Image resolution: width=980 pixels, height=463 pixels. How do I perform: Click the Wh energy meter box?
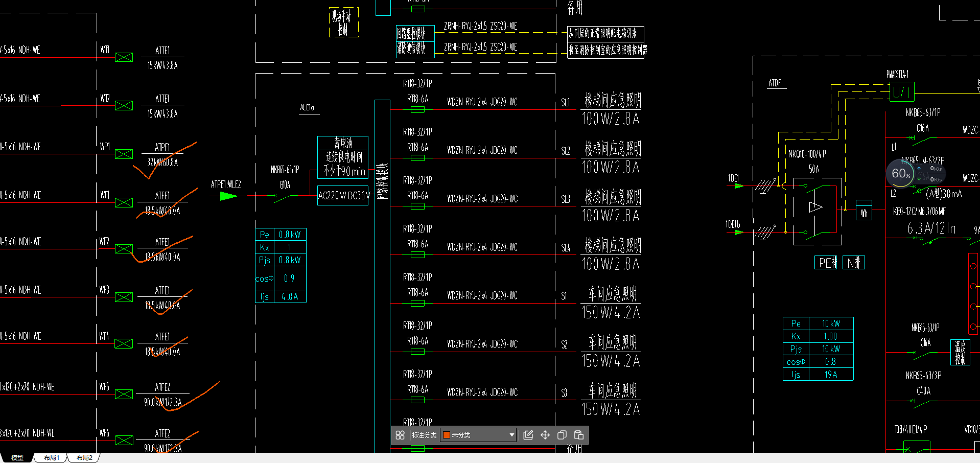tap(864, 210)
